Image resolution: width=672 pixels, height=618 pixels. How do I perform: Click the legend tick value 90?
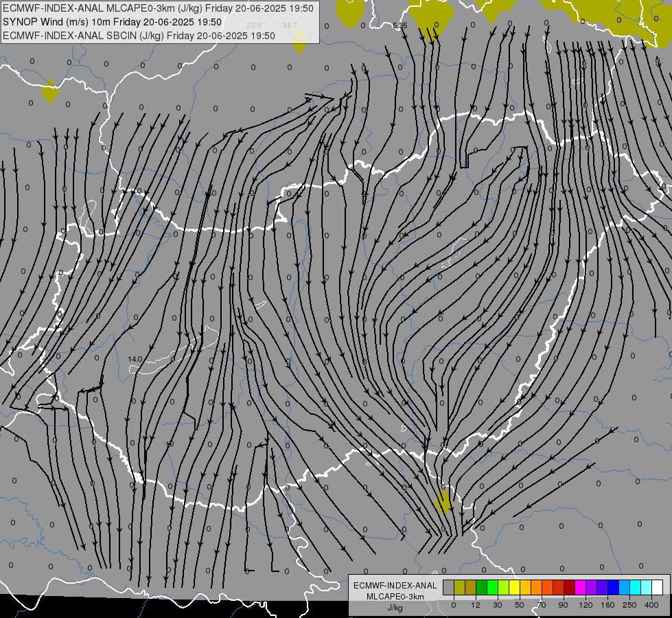563,605
